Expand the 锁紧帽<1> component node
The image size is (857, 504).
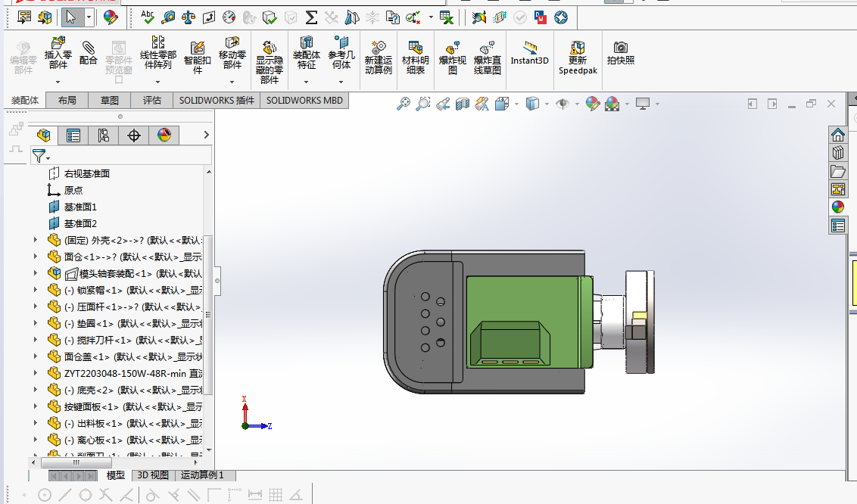[36, 289]
